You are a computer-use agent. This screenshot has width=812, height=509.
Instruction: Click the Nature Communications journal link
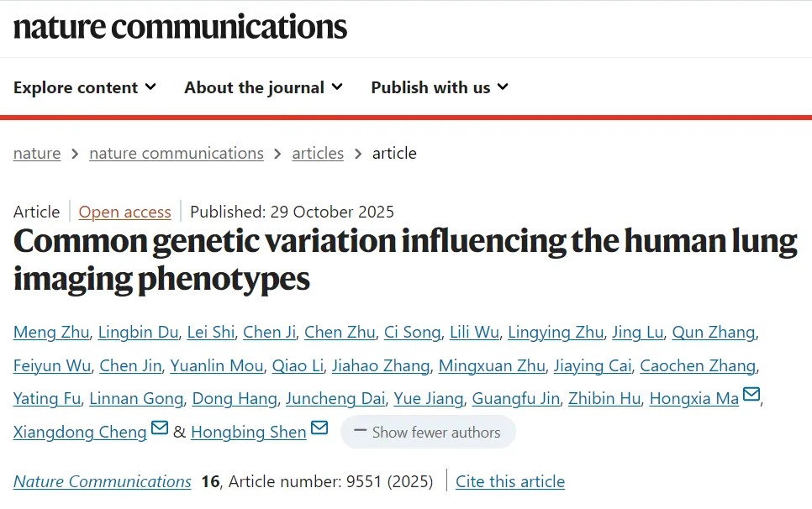[103, 481]
